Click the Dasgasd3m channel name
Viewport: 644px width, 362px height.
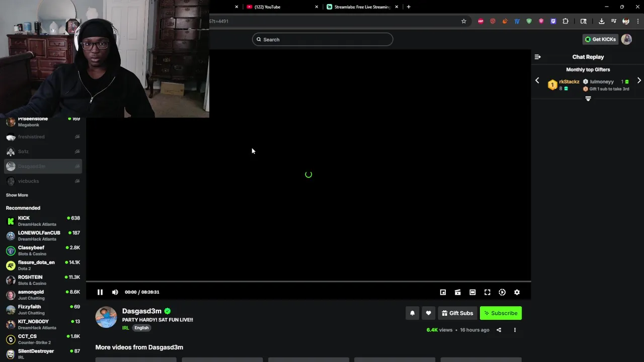pyautogui.click(x=141, y=311)
